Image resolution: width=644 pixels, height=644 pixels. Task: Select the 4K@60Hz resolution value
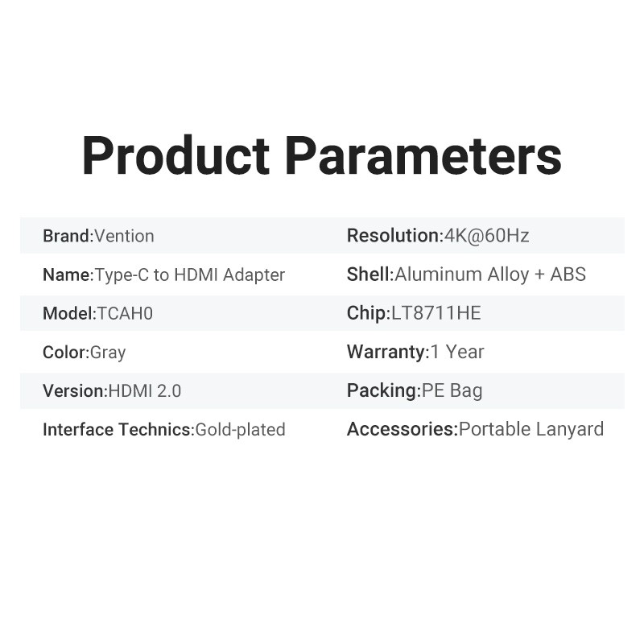pyautogui.click(x=487, y=236)
